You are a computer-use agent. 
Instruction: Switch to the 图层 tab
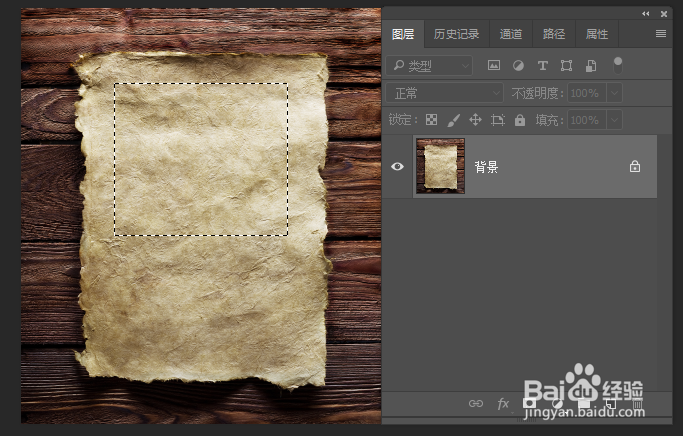point(403,34)
